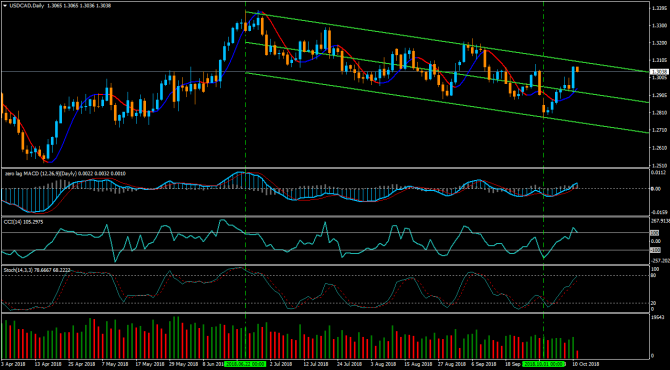Click the 20 level on Stochastic scale
The image size is (670, 370).
point(653,303)
